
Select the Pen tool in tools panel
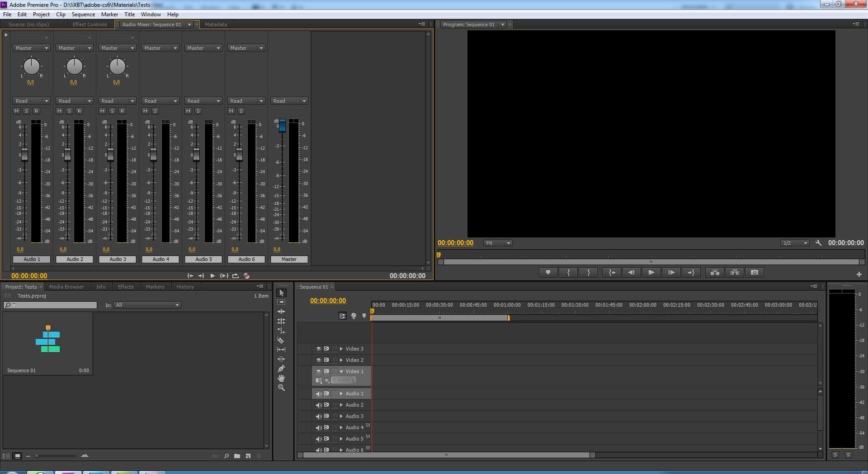(x=281, y=369)
